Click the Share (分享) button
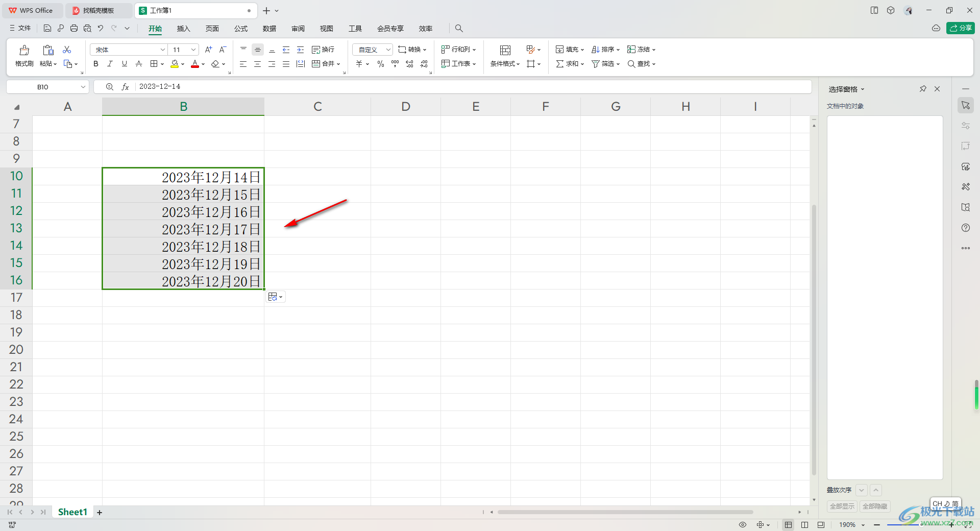The height and width of the screenshot is (531, 980). pos(960,28)
